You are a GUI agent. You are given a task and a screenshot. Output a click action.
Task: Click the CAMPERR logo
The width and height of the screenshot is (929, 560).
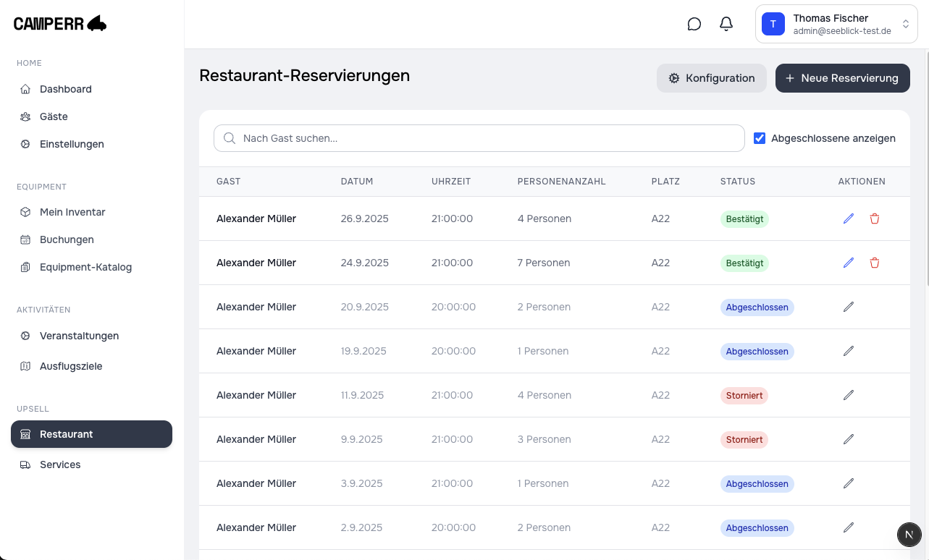(x=60, y=25)
